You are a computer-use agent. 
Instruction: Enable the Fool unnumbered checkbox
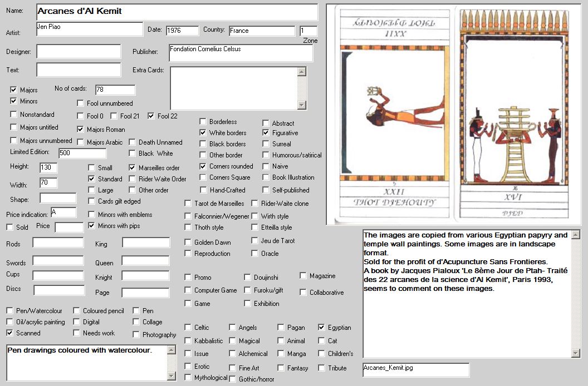pyautogui.click(x=81, y=103)
